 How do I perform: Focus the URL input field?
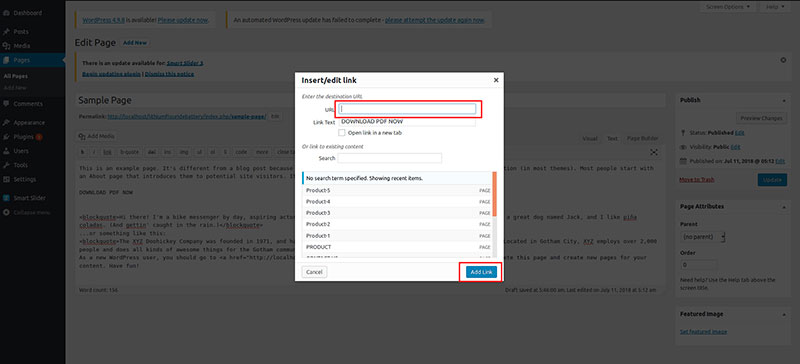point(408,109)
